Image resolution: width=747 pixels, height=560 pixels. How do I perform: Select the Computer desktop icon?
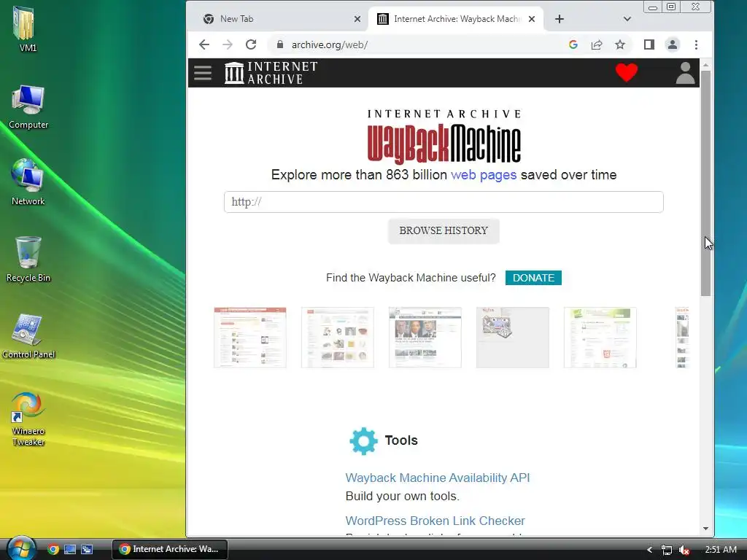tap(28, 106)
